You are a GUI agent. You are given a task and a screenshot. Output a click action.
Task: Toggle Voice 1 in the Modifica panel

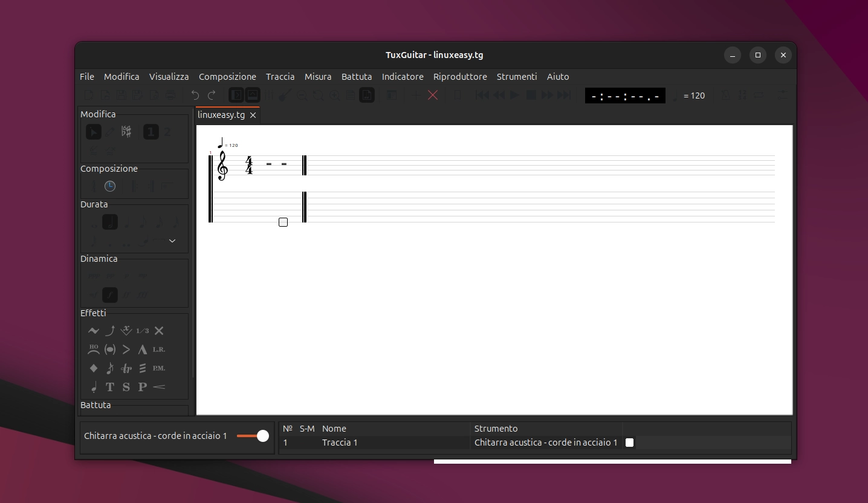[x=151, y=132]
